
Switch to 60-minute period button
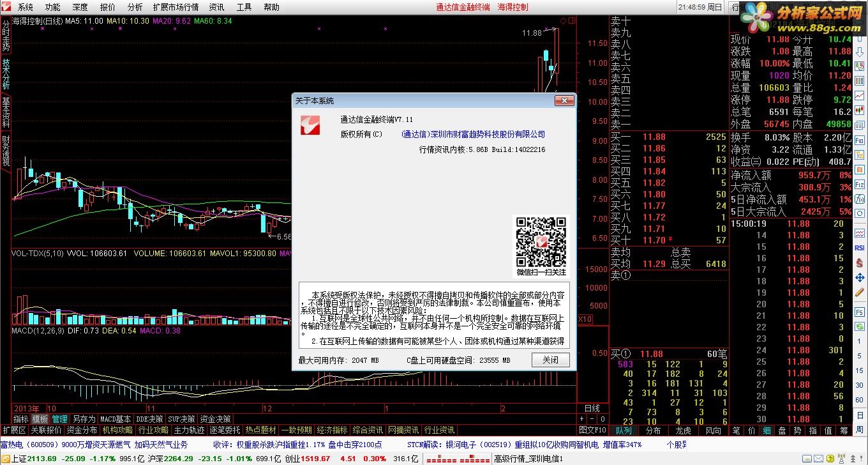(x=859, y=400)
